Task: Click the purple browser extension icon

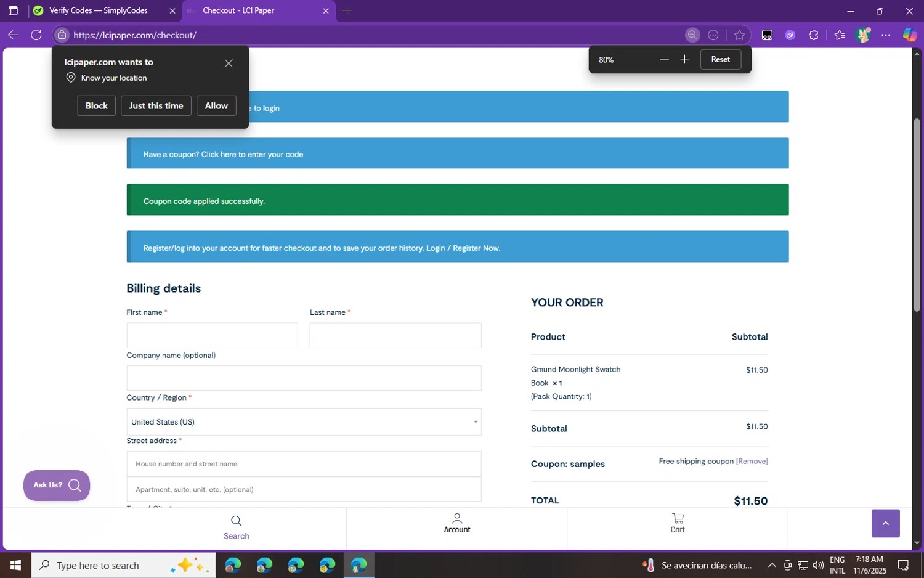Action: [x=790, y=35]
